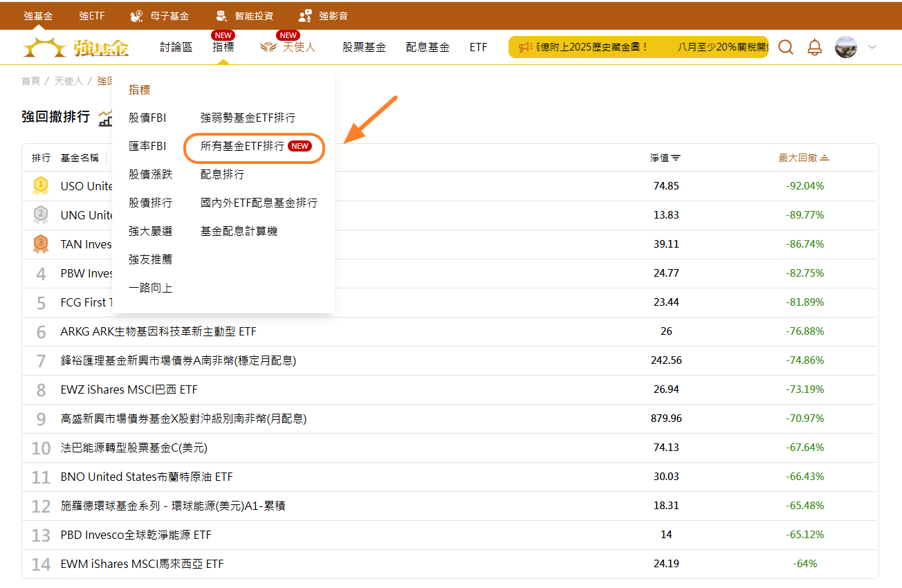Open the notifications bell

tap(815, 47)
